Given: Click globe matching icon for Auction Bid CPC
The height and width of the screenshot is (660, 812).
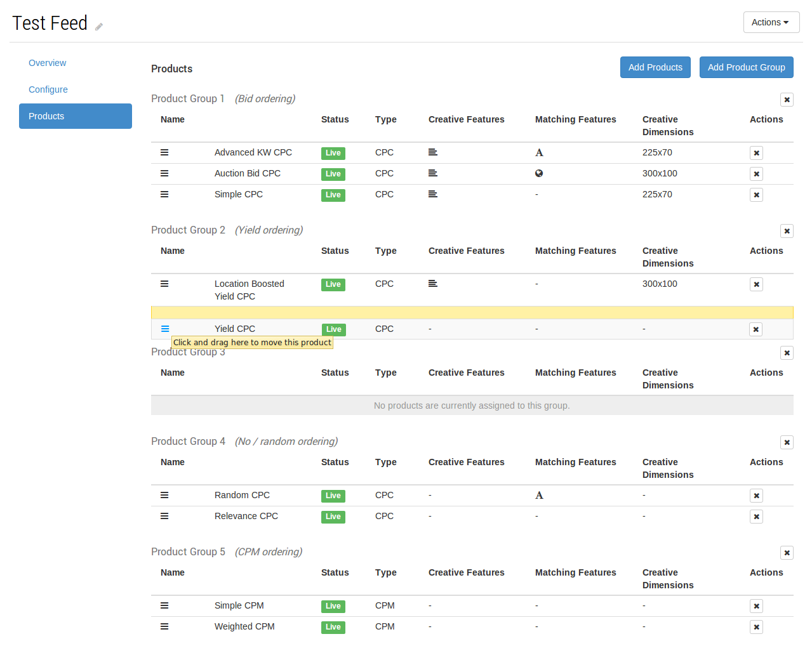Looking at the screenshot, I should 539,173.
